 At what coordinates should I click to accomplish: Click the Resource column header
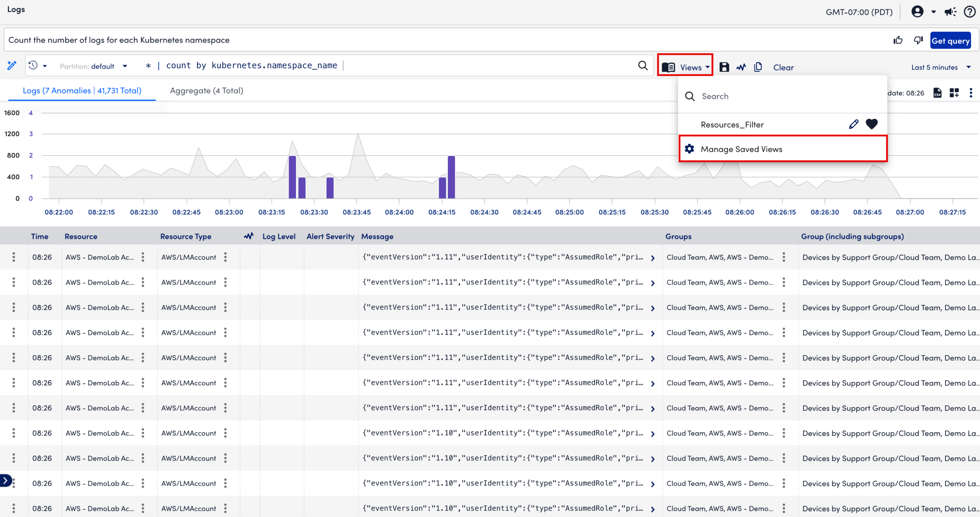[x=81, y=236]
